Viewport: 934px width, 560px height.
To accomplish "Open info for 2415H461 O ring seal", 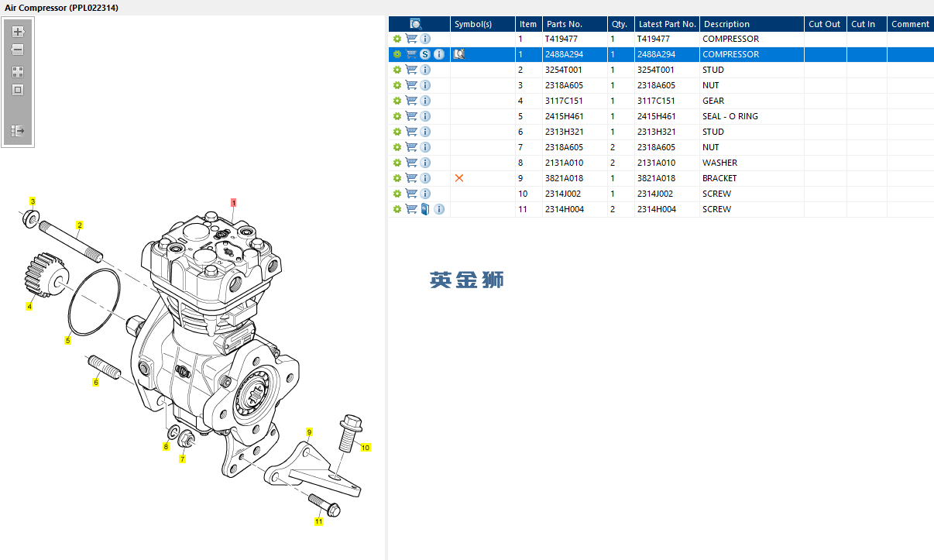I will 425,116.
